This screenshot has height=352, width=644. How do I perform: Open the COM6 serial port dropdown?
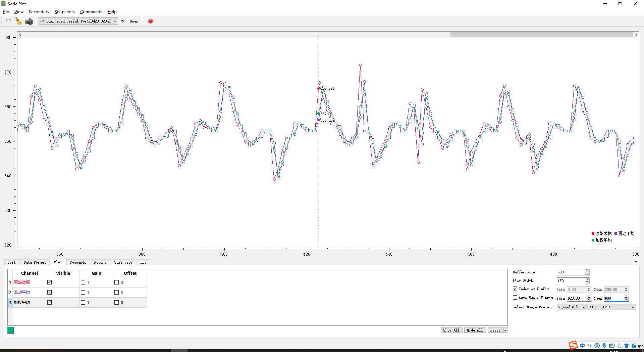[78, 21]
